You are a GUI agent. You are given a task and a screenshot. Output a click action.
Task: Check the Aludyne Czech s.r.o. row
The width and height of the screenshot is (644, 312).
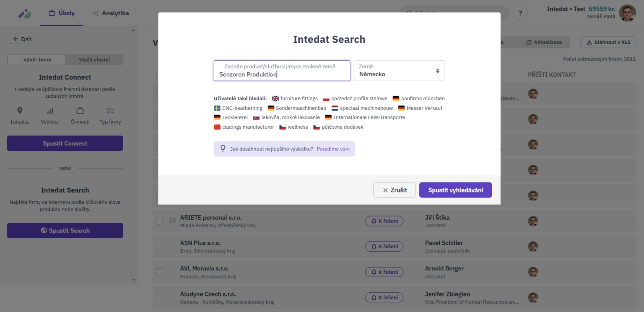[159, 298]
